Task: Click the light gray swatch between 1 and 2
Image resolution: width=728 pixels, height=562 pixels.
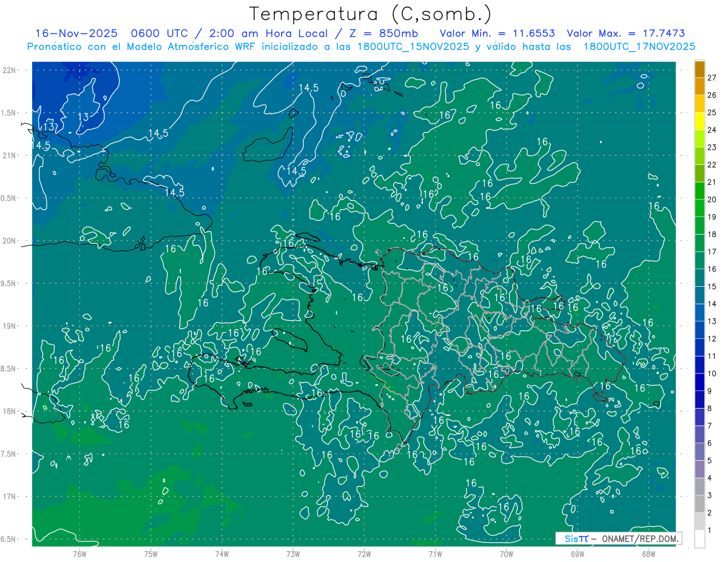Action: (x=700, y=521)
